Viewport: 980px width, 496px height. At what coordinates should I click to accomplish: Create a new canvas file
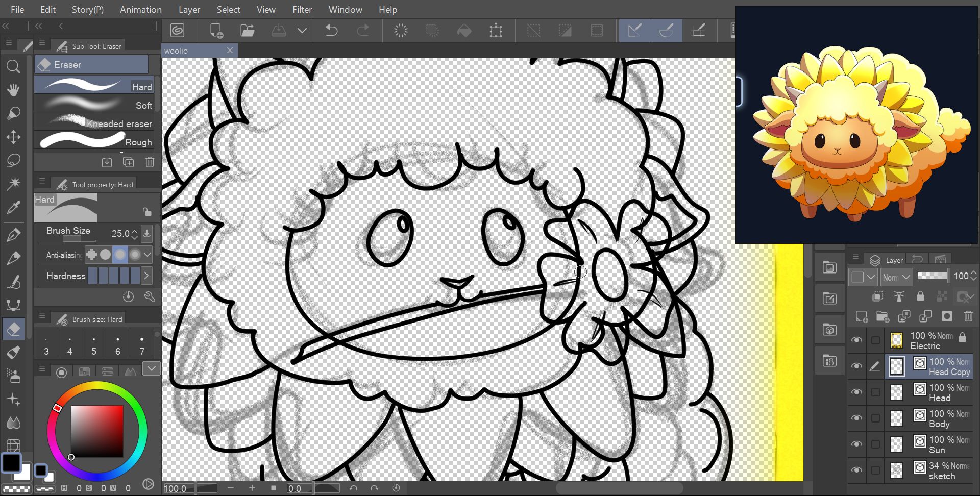pyautogui.click(x=216, y=31)
